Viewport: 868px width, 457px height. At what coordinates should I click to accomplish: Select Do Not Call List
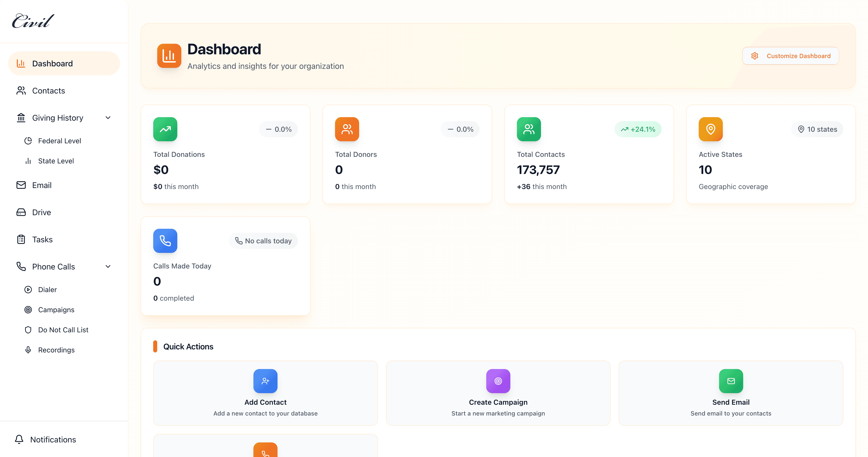63,330
